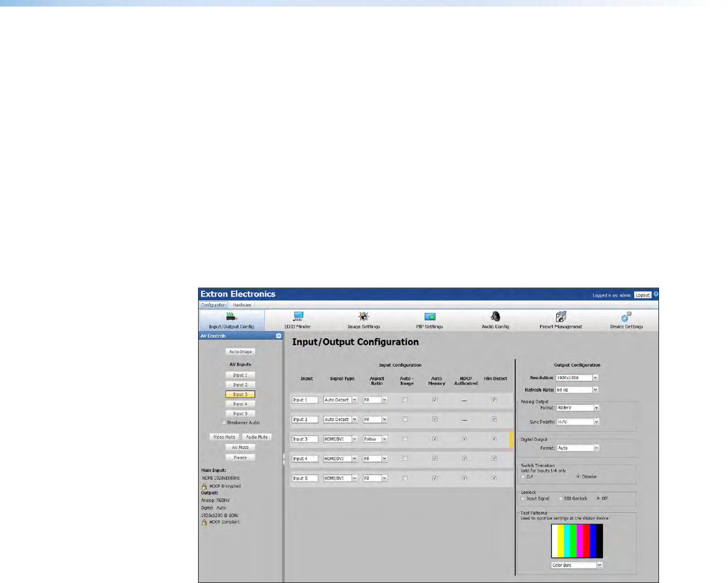Click the 'HDMI 1920x1080Hz' main input status
This screenshot has height=583, width=728.
click(221, 478)
